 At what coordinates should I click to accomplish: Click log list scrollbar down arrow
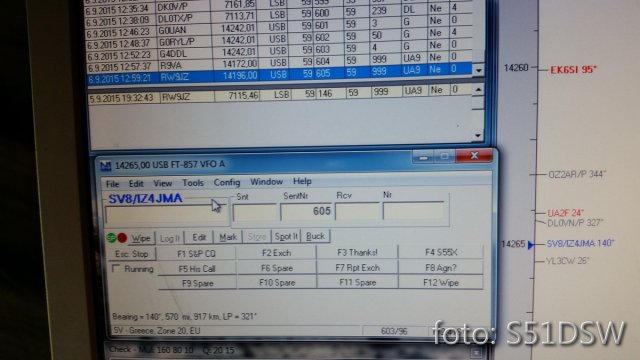click(x=478, y=70)
